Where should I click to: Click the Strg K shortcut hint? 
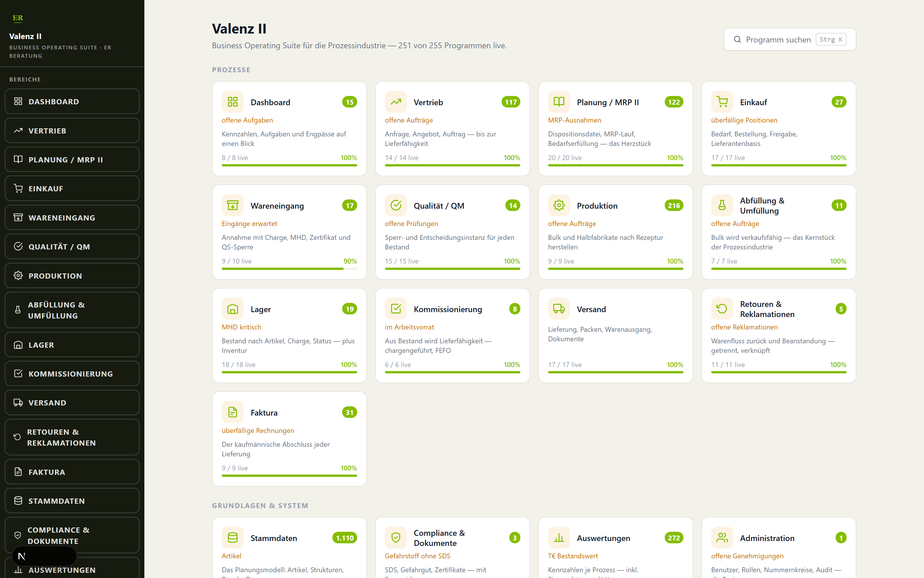[x=831, y=39]
